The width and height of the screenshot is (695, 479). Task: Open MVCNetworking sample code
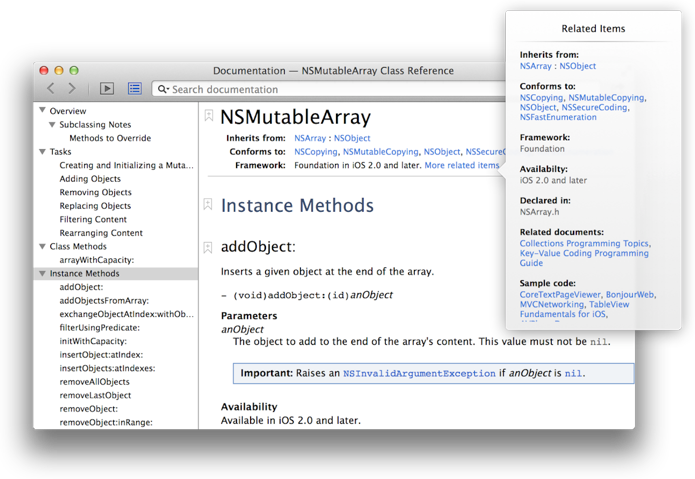tap(552, 304)
